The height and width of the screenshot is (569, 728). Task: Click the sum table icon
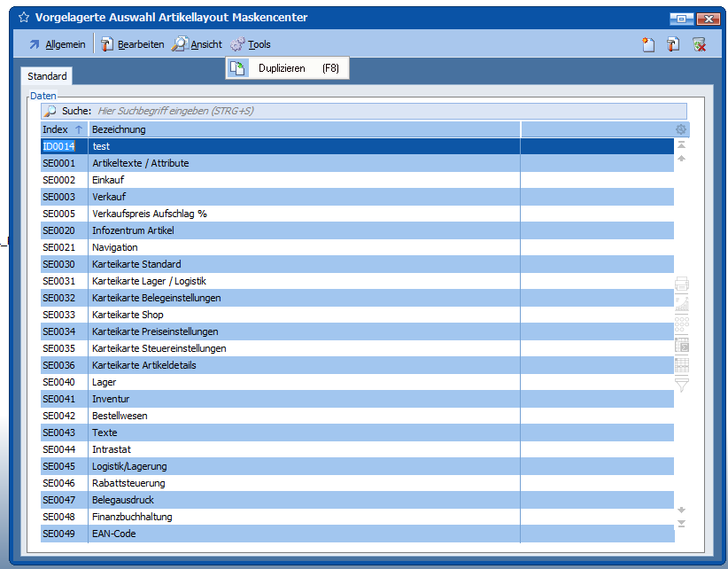[682, 345]
